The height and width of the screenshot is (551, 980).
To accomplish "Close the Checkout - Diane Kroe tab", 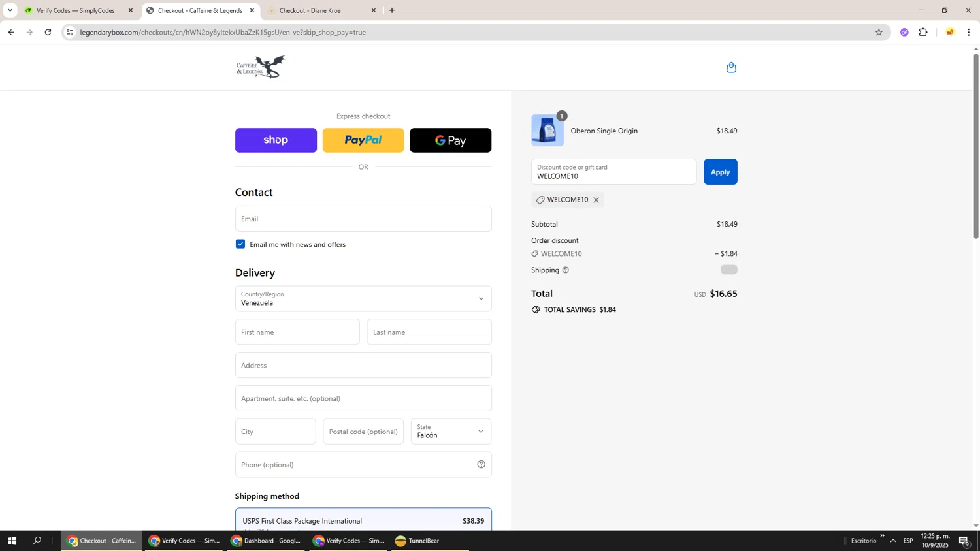I will (374, 10).
